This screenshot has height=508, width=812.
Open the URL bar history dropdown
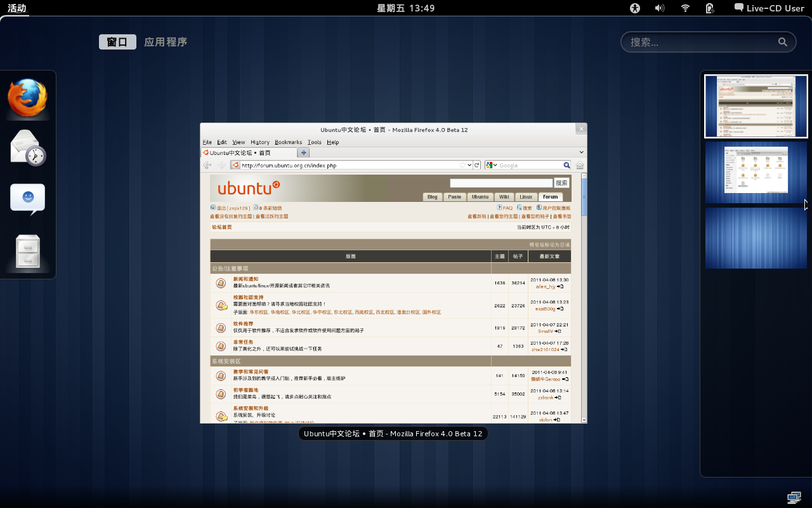coord(469,165)
